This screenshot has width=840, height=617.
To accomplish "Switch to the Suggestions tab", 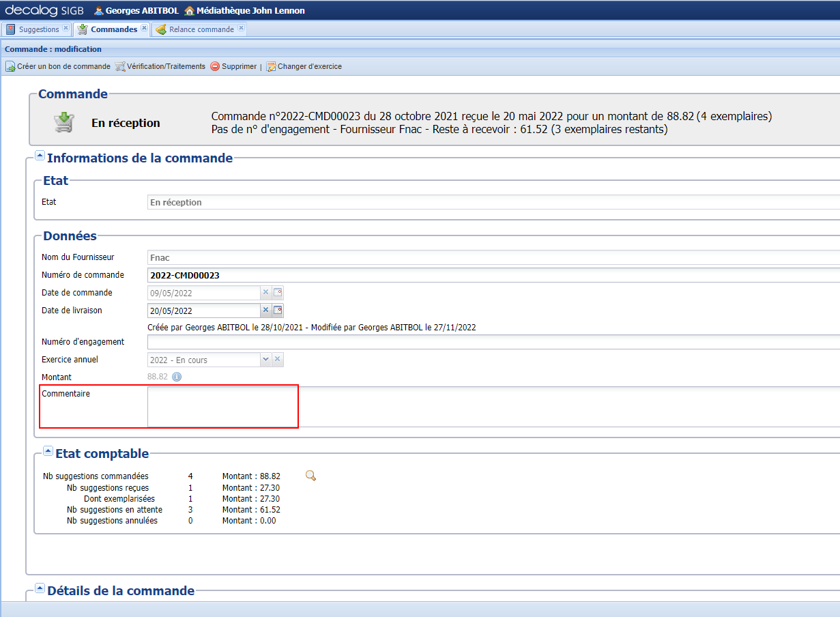I will click(x=38, y=29).
